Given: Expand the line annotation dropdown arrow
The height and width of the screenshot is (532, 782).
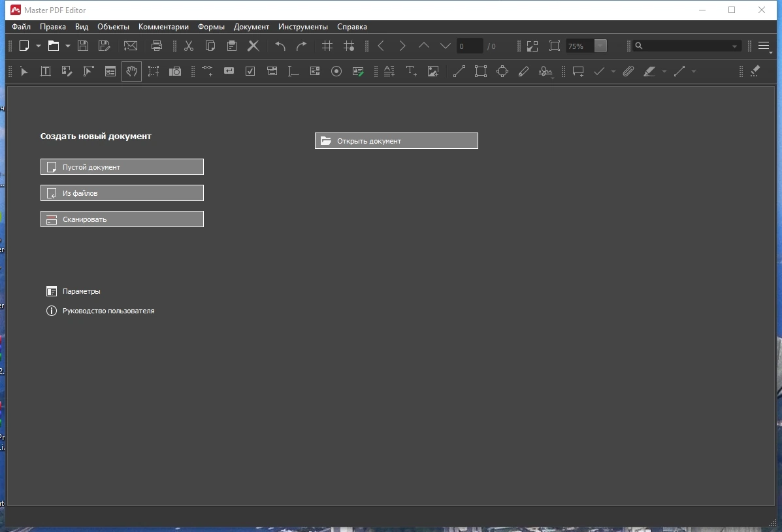Looking at the screenshot, I should [693, 72].
